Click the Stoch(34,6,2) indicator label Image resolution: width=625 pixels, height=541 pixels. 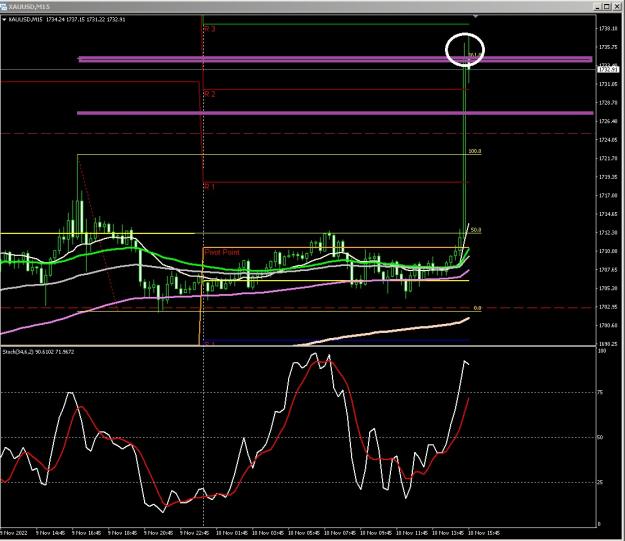coord(38,352)
